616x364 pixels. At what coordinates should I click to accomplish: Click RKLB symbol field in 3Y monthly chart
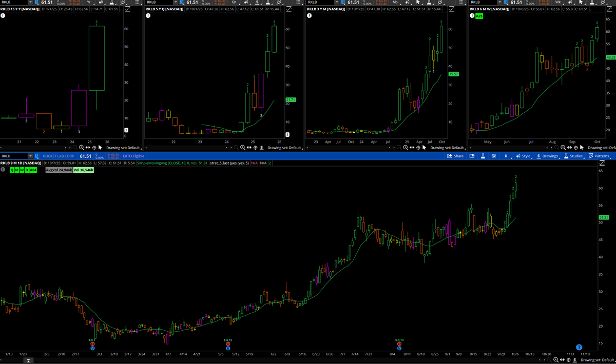pos(321,2)
